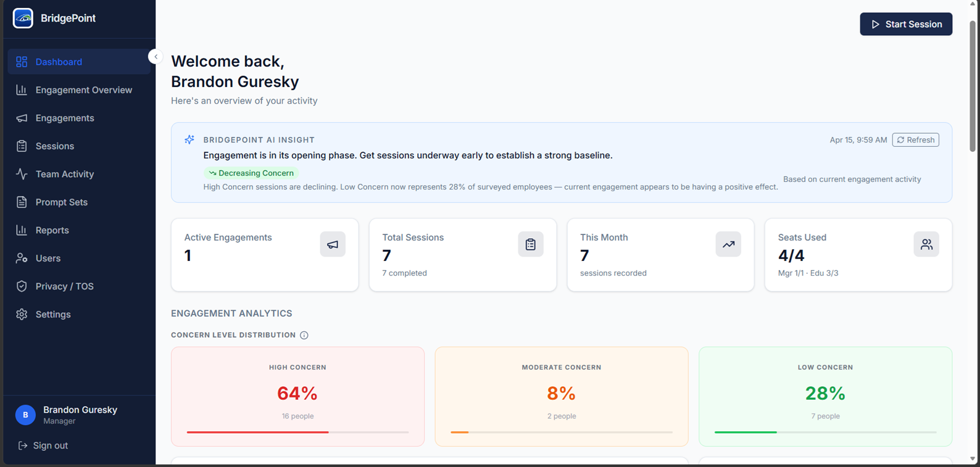Click the clipboard icon on Total Sessions card
980x467 pixels.
531,244
